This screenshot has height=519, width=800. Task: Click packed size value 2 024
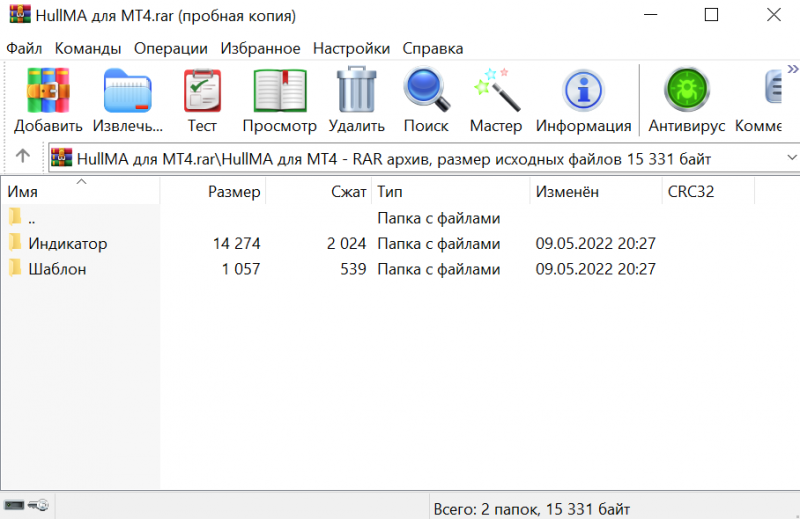(x=346, y=243)
